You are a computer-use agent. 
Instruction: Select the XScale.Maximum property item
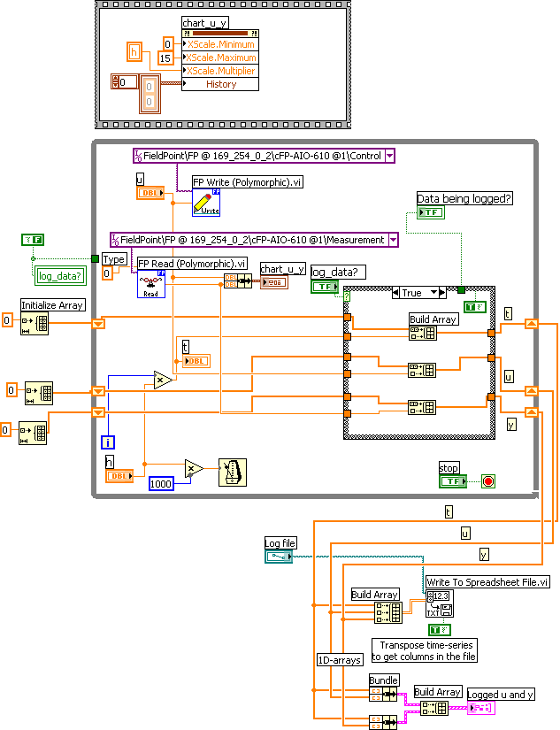[220, 58]
